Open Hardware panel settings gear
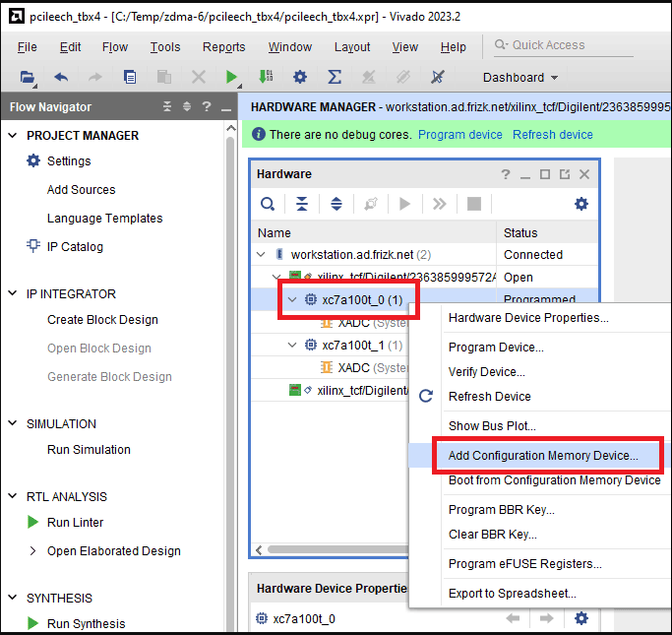 pyautogui.click(x=581, y=204)
